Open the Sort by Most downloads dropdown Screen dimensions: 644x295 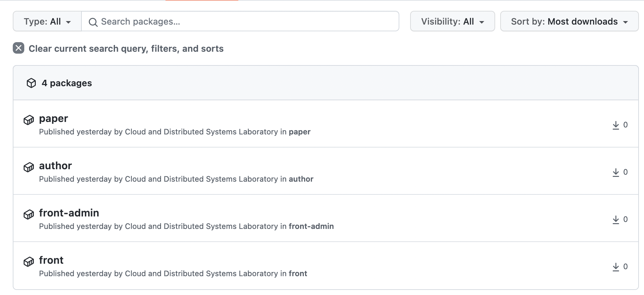[x=569, y=21]
